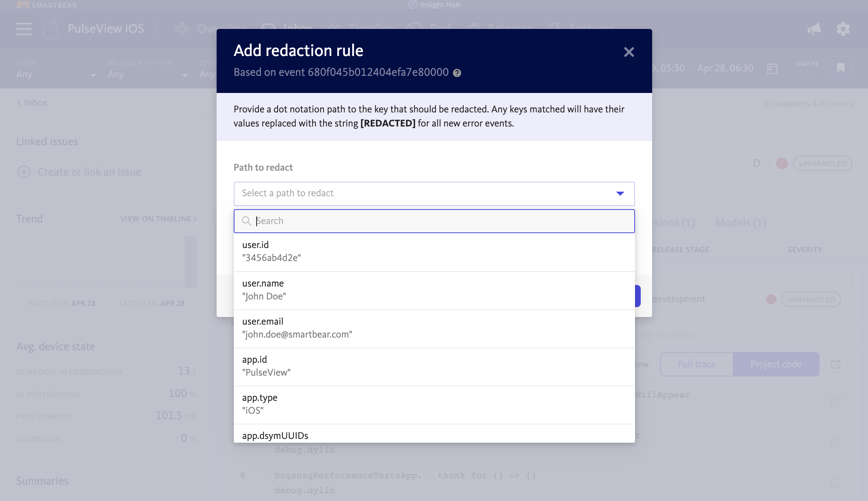Click the path Search input field
The height and width of the screenshot is (501, 868).
point(434,221)
